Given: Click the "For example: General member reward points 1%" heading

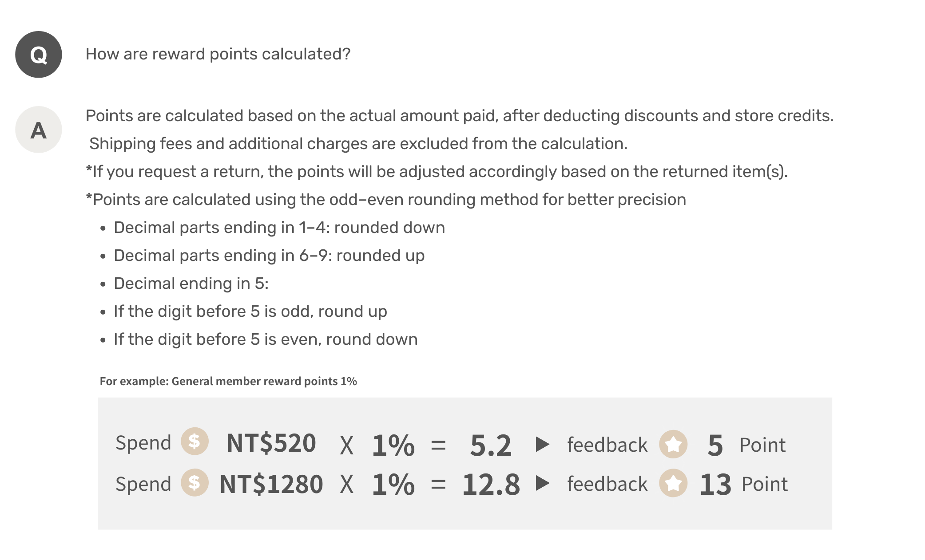Looking at the screenshot, I should [228, 381].
